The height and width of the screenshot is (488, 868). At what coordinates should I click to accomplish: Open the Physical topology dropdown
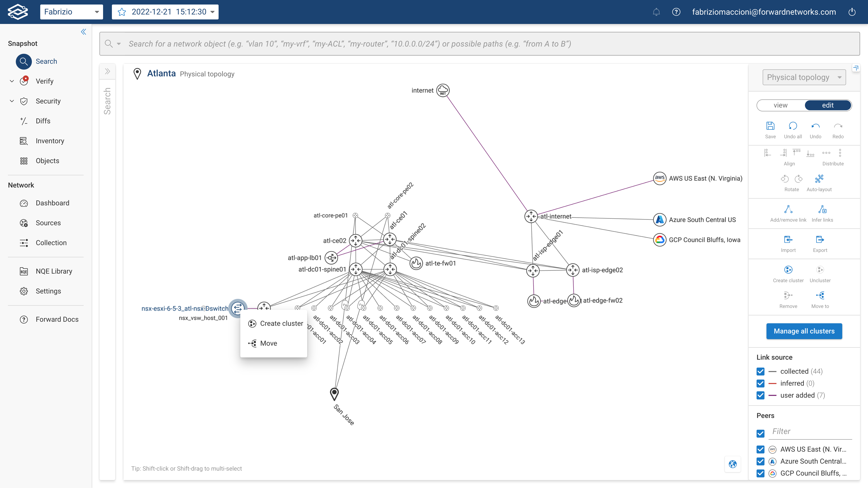click(x=804, y=77)
